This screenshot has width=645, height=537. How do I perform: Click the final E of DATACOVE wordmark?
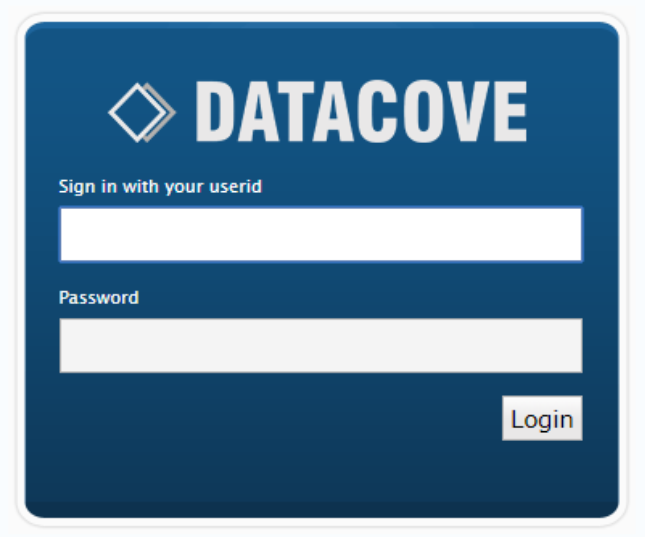(510, 112)
